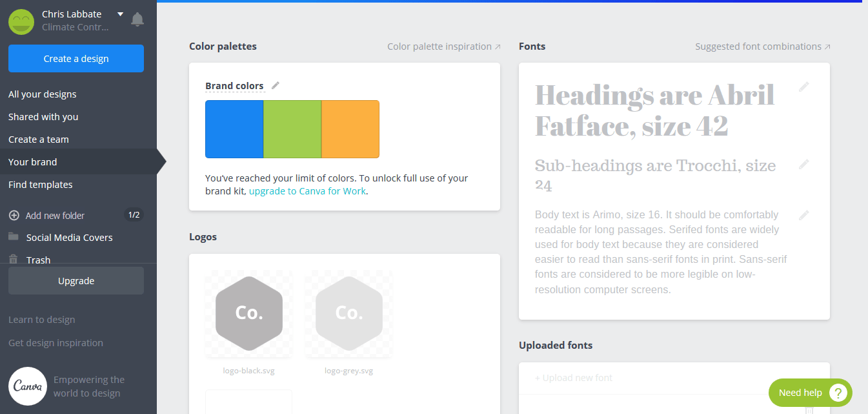868x414 pixels.
Task: Click the Add new folder plus icon
Action: [x=14, y=215]
